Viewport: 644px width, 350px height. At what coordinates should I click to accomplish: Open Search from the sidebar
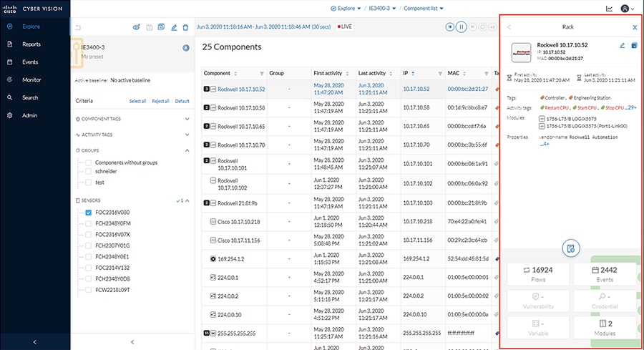pos(30,98)
